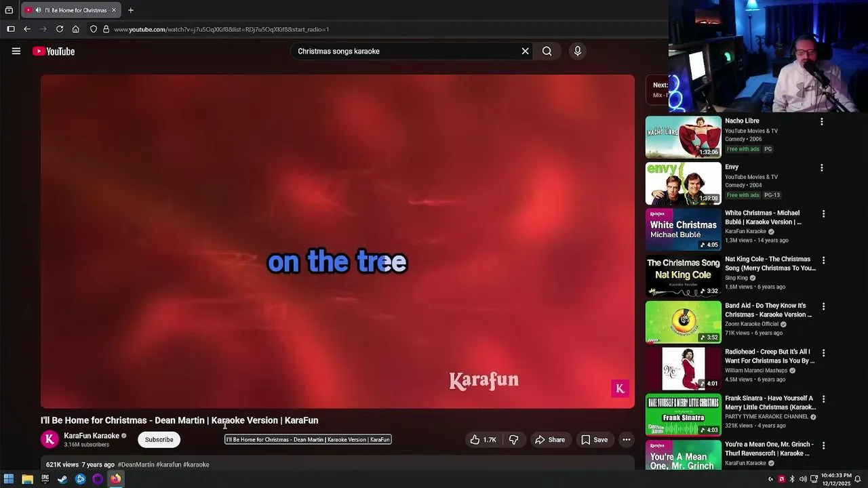Launch Epic Games from the taskbar
The image size is (868, 488).
tap(45, 479)
